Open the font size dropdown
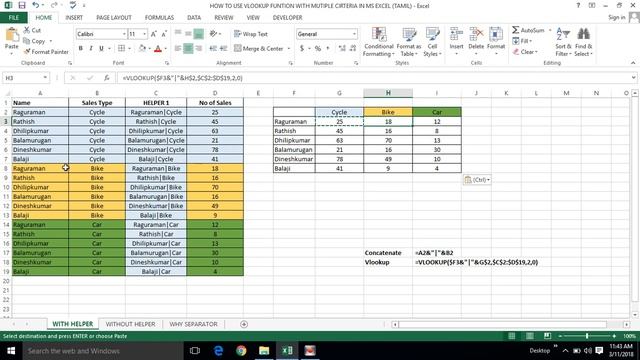 click(x=144, y=34)
